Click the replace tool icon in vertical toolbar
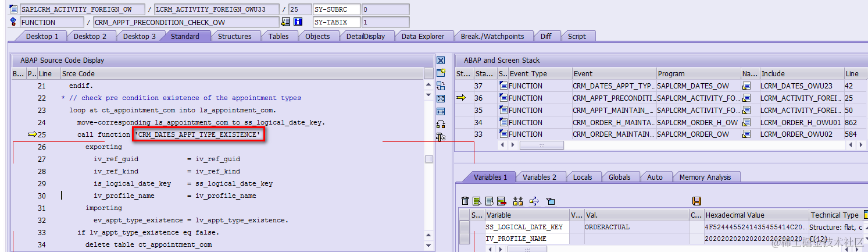This screenshot has width=868, height=252. pyautogui.click(x=441, y=86)
